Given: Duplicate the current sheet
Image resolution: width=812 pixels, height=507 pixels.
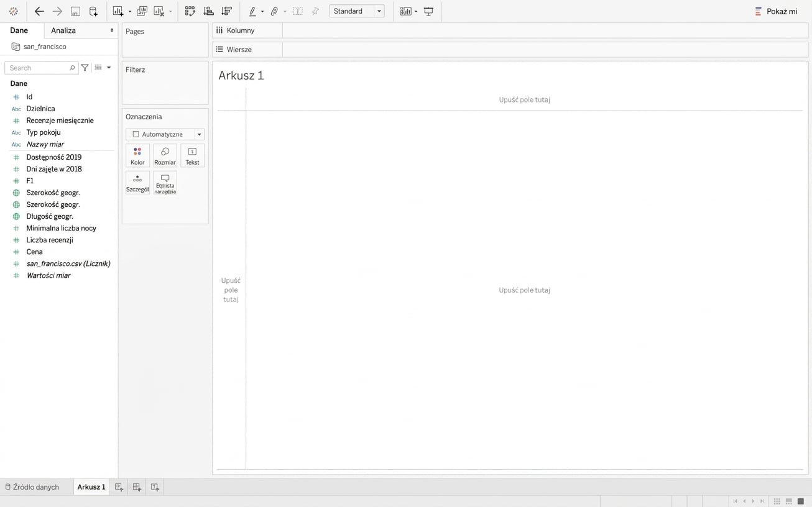Looking at the screenshot, I should [142, 11].
